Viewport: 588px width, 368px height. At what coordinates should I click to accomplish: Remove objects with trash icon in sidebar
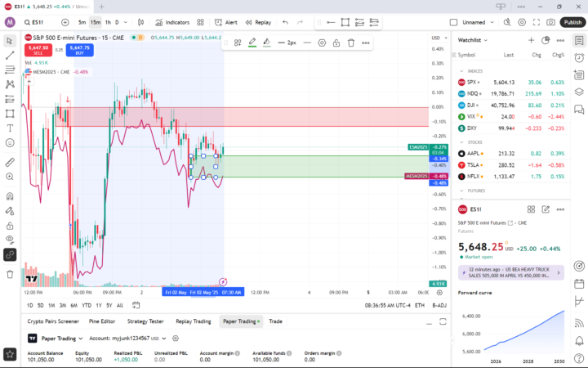[10, 275]
